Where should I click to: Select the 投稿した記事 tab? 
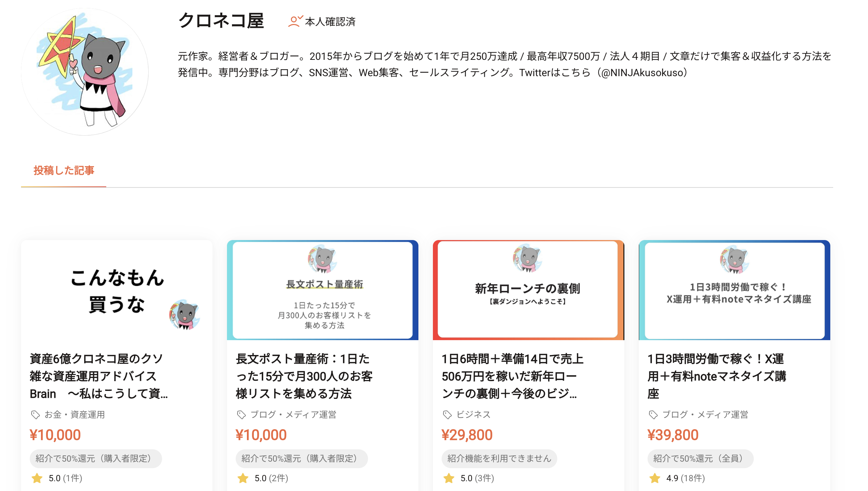pos(64,170)
